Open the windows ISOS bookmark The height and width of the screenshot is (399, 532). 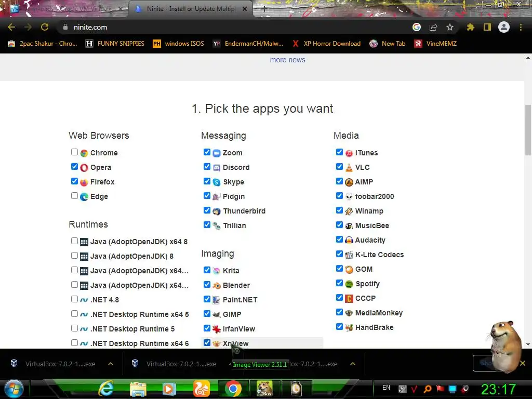tap(179, 44)
